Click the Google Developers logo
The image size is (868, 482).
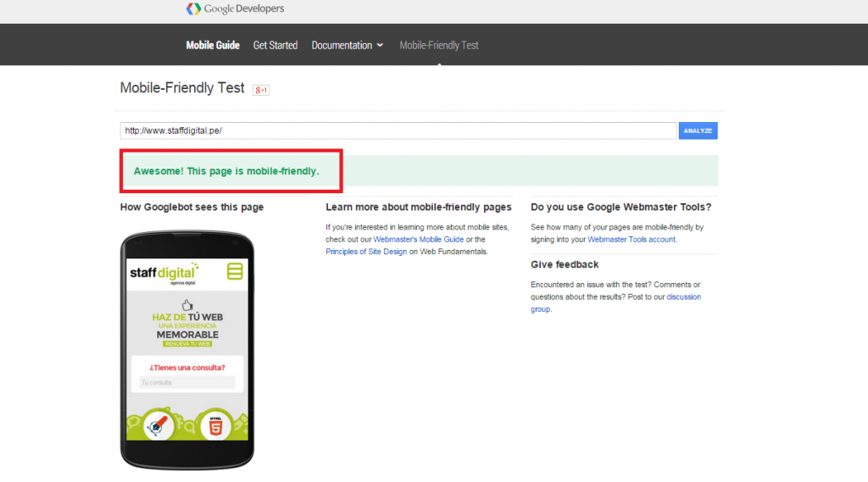[236, 8]
